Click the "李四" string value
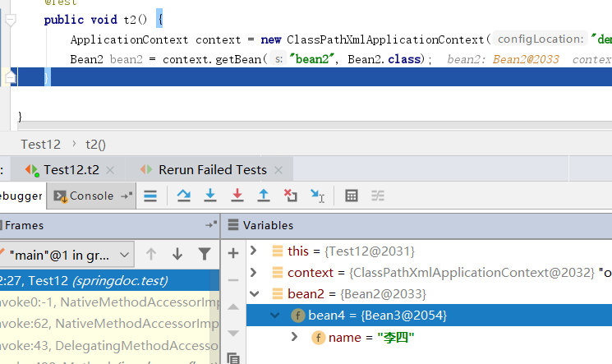The image size is (612, 364). coord(395,338)
